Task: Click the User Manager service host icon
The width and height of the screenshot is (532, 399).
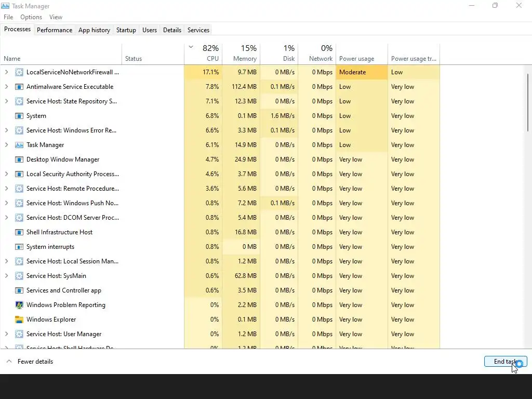Action: (x=19, y=334)
